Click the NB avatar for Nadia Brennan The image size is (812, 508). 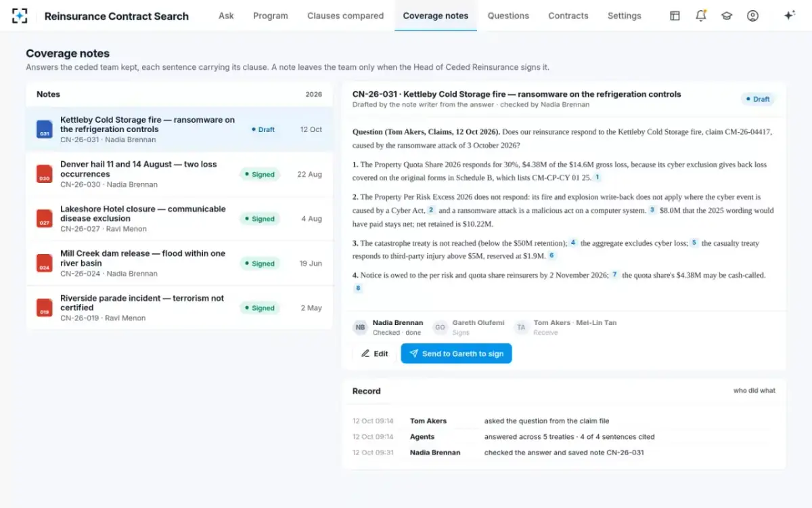(x=361, y=327)
